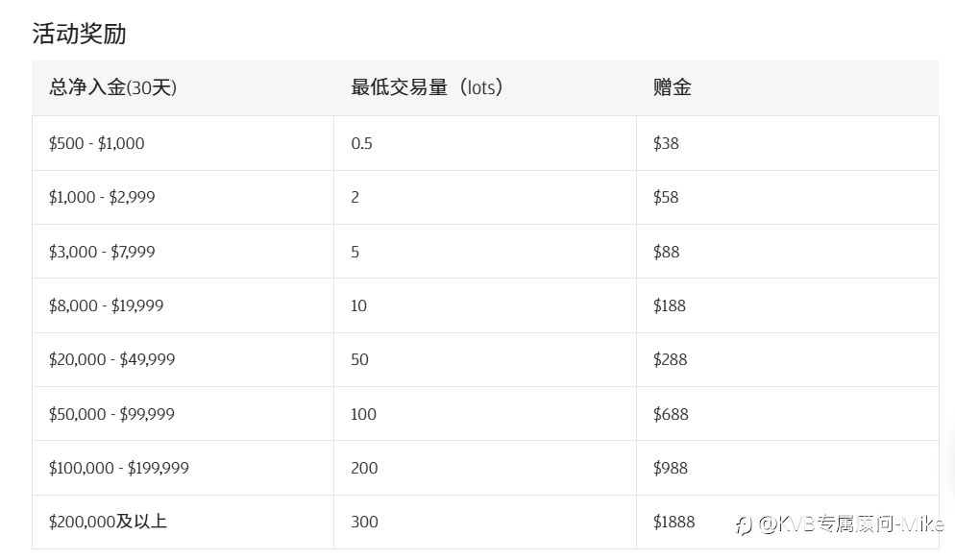Screen dimensions: 955x560
Task: Select the $8,000 - $19,999 deposit cell
Action: [x=183, y=305]
